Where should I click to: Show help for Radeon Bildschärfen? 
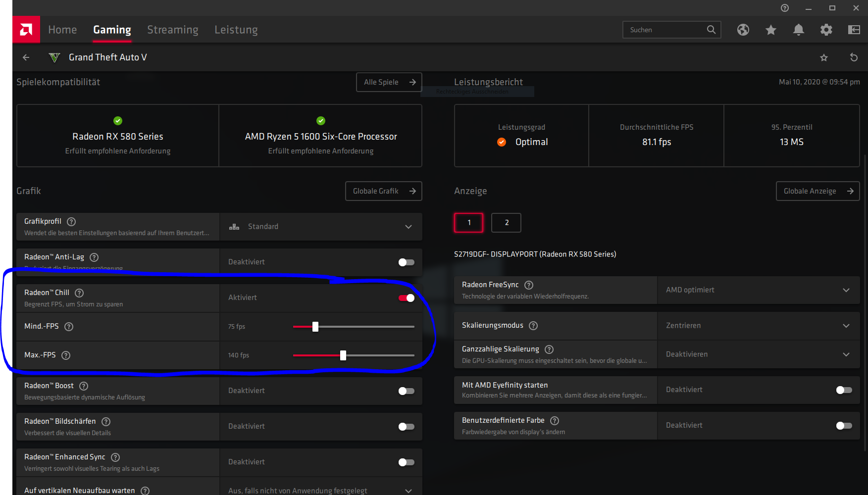click(106, 422)
